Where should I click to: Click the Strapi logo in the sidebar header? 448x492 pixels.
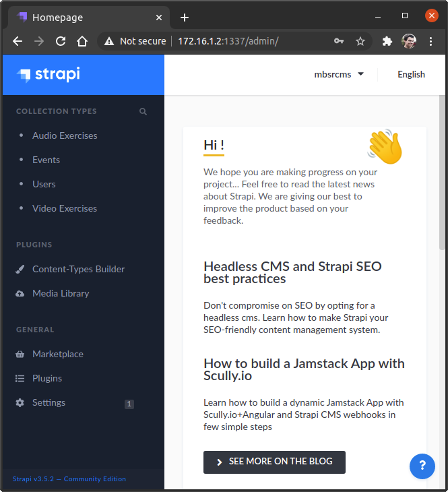point(49,75)
